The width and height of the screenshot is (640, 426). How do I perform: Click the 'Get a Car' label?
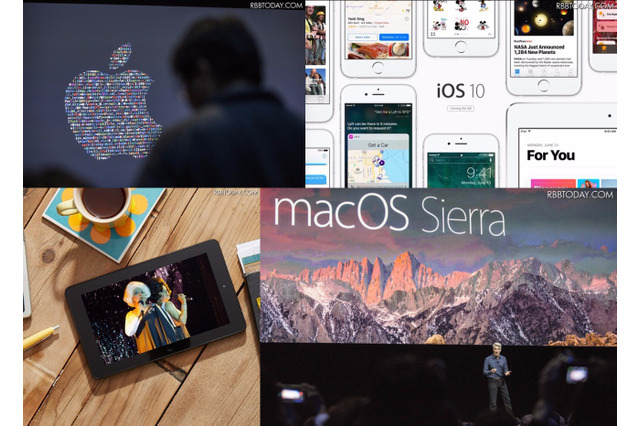(378, 145)
